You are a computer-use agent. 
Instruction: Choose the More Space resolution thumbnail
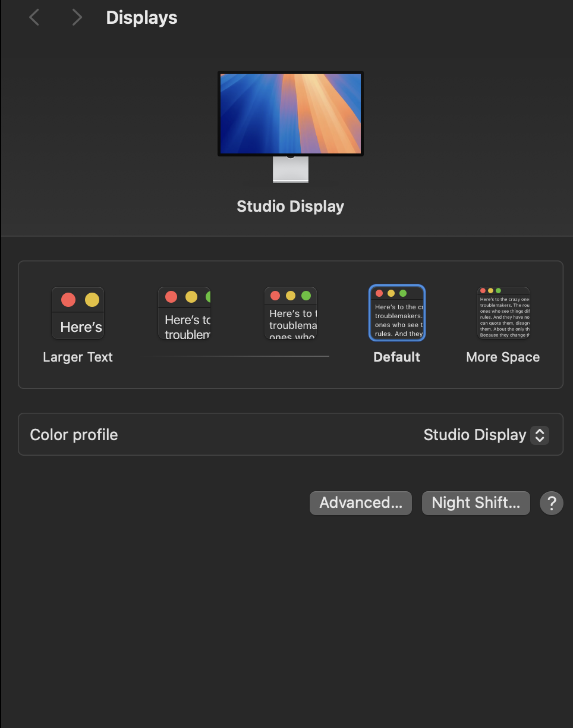click(x=503, y=313)
